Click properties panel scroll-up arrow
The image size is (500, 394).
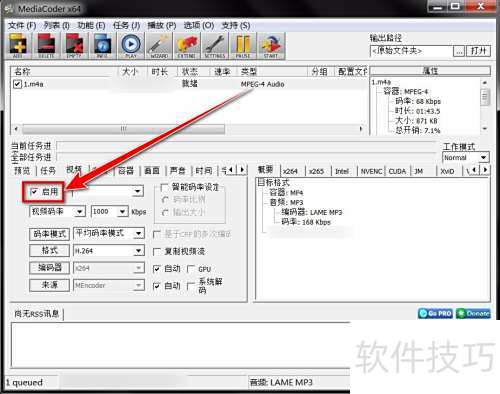coord(485,82)
